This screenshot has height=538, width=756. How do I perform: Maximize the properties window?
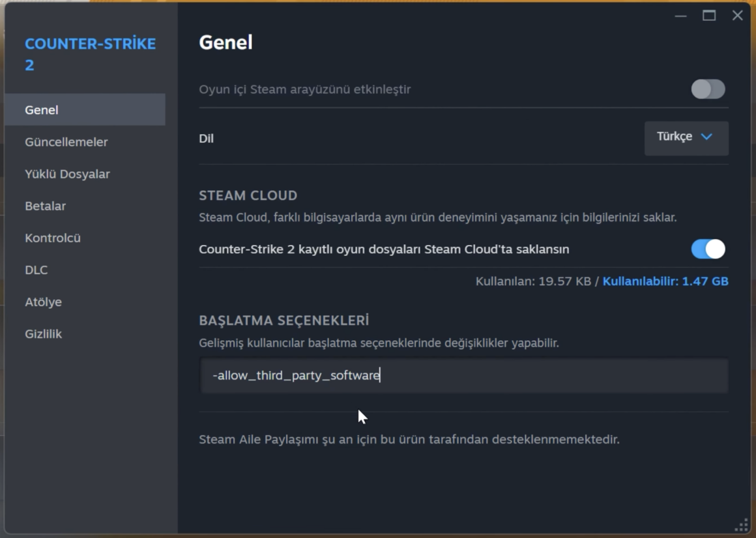[709, 16]
